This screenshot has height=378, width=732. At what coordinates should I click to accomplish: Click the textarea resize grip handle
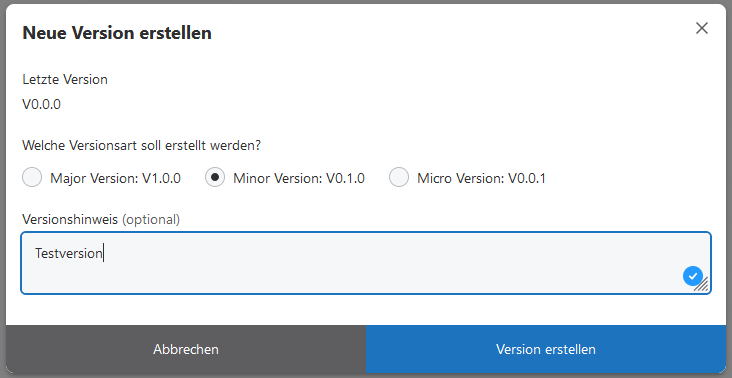pos(702,285)
